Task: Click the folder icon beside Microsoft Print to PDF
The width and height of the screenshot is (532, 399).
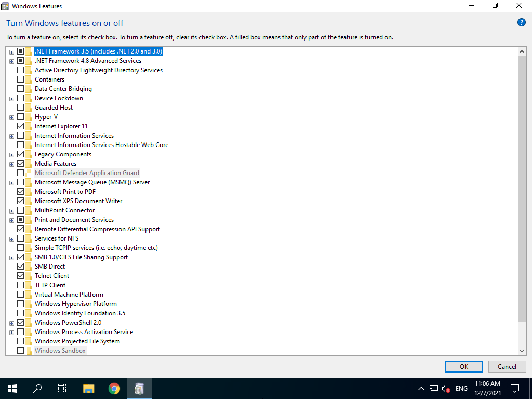Action: [28, 192]
